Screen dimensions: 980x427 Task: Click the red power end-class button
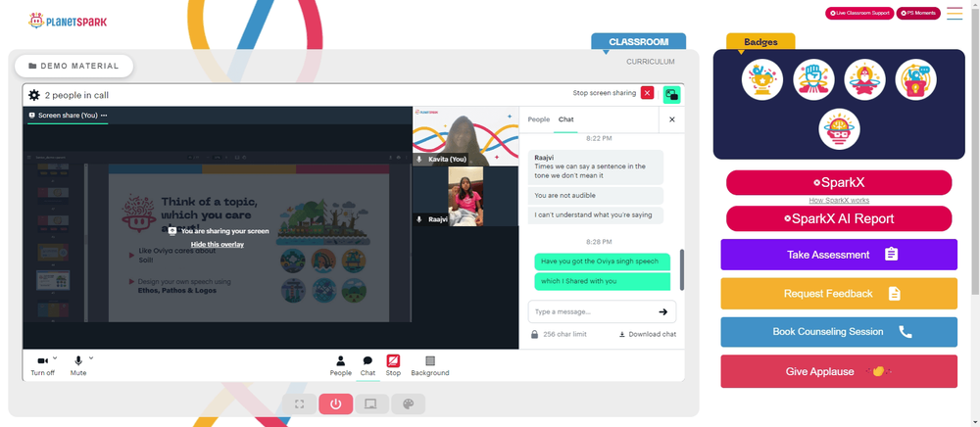point(335,403)
